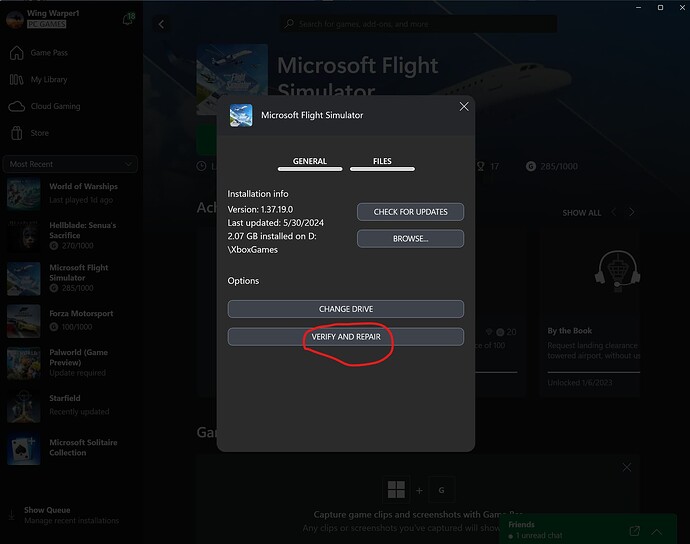
Task: Open Hellblade: Senua's Sacrifice thumbnail
Action: [24, 235]
